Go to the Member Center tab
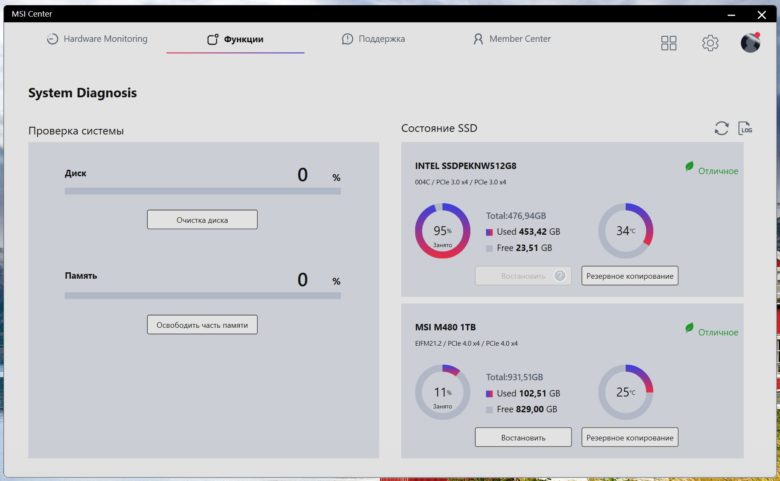This screenshot has height=481, width=780. pyautogui.click(x=512, y=39)
